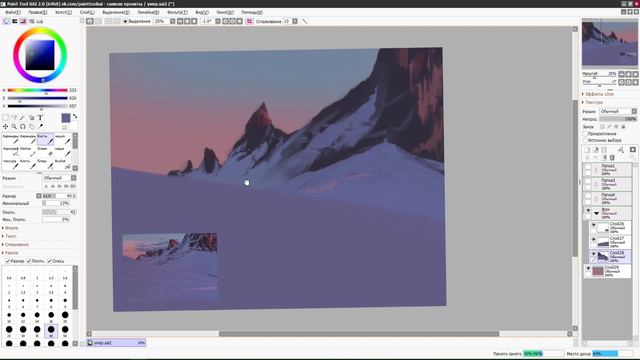Toggle visibility of layer Слой29
The image size is (640, 360).
coord(588,269)
